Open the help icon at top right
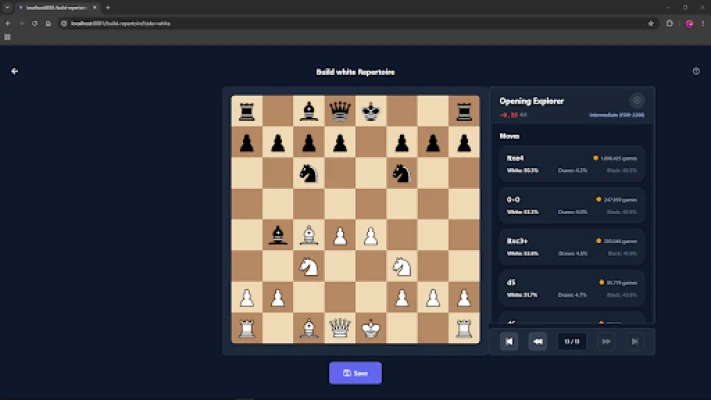This screenshot has height=400, width=711. click(x=696, y=71)
